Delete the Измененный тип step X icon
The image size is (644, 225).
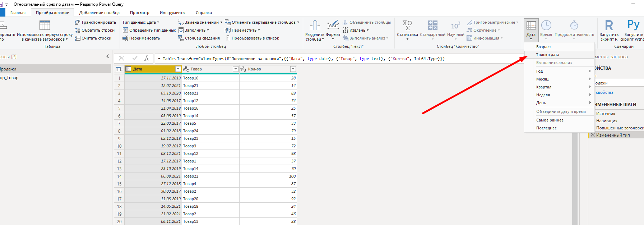click(593, 135)
